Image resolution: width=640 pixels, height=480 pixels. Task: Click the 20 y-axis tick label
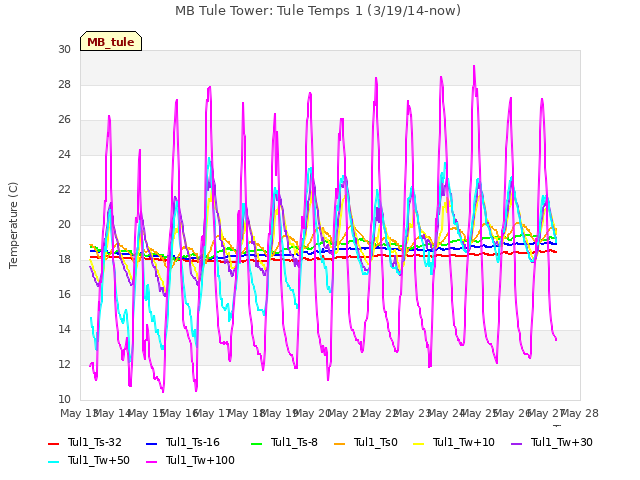(x=64, y=224)
